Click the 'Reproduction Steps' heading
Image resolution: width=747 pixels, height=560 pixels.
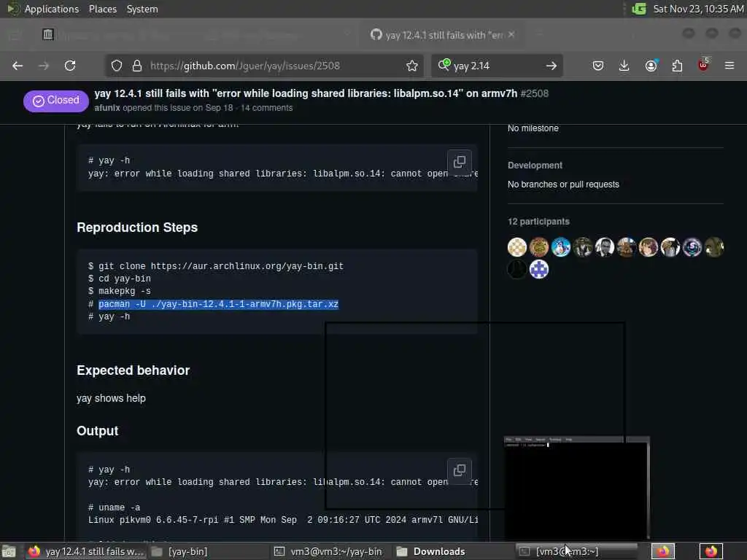click(x=137, y=227)
